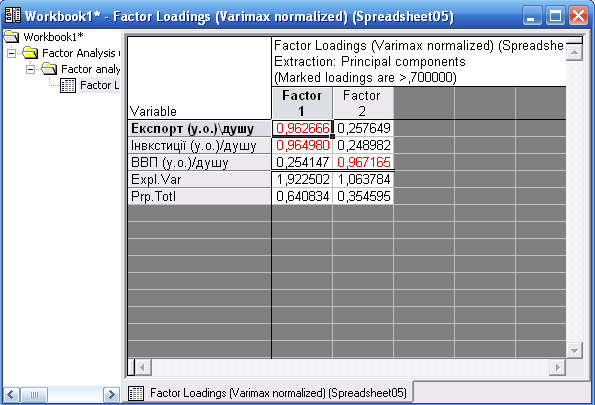Select the Factor 2 column header
The height and width of the screenshot is (405, 595).
363,103
